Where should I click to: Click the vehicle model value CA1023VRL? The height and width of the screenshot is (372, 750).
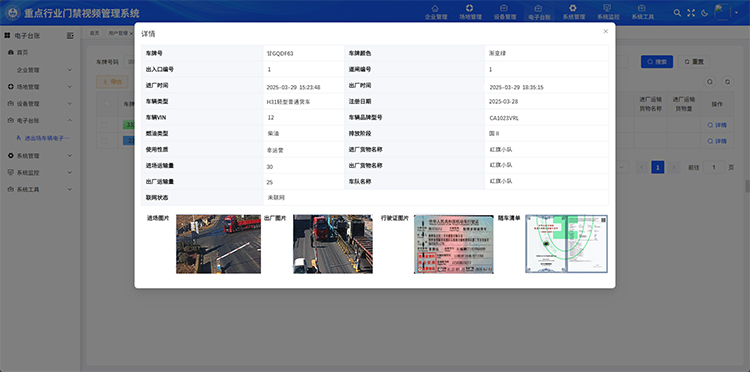coord(504,118)
